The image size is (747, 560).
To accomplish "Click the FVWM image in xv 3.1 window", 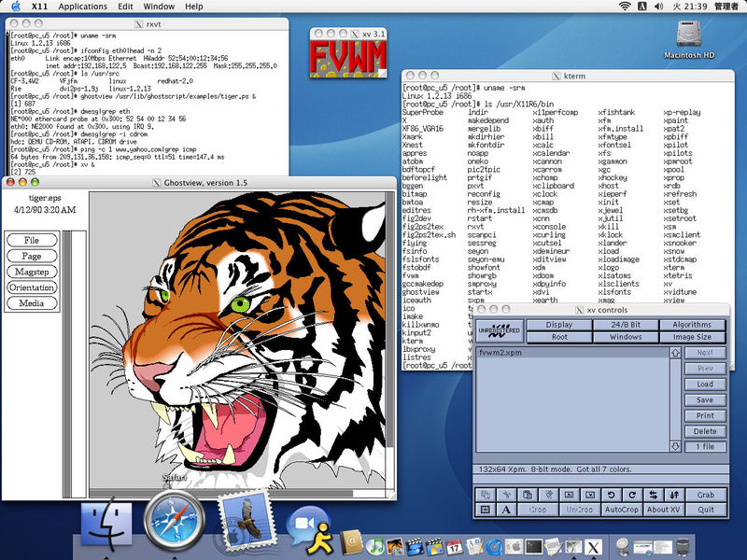I will 347,59.
